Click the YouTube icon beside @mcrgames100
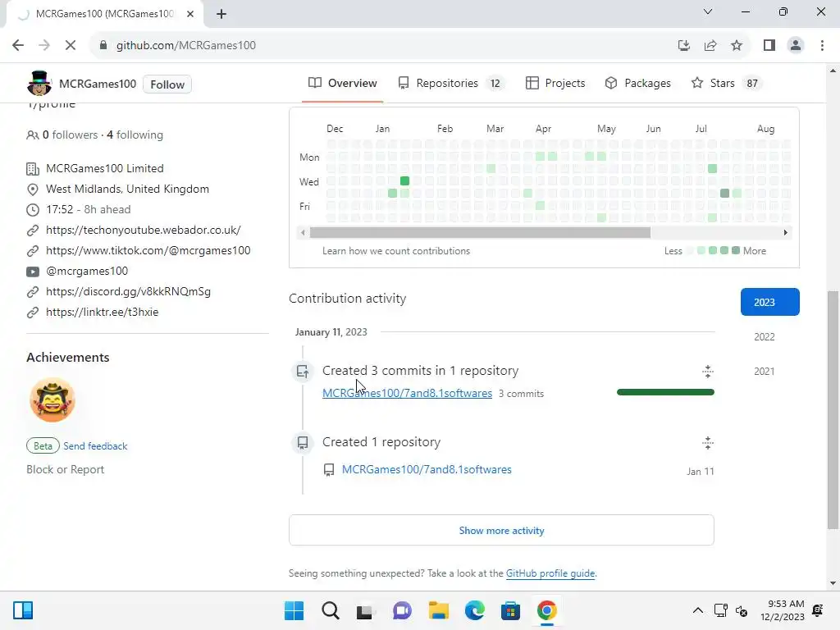 pos(33,271)
